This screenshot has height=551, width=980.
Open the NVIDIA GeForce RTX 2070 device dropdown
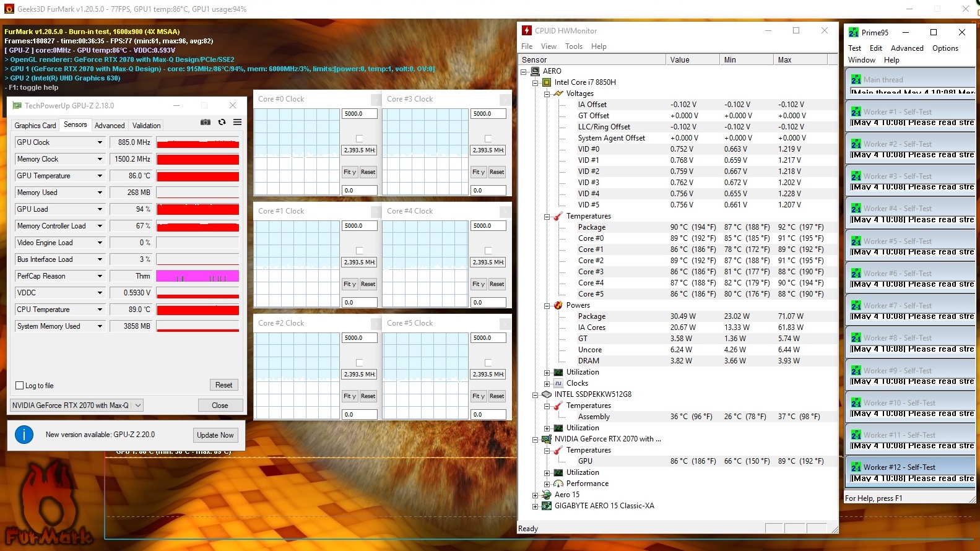138,406
